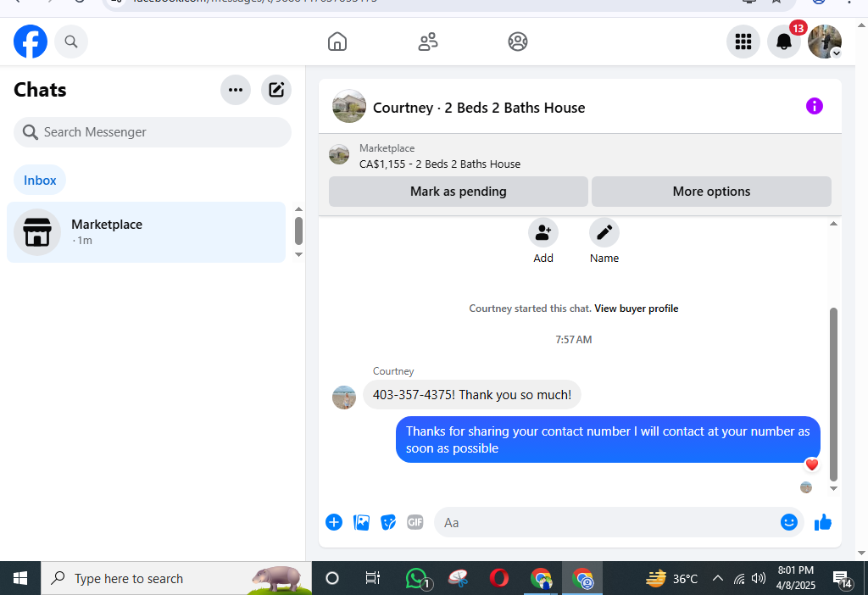The width and height of the screenshot is (868, 595).
Task: Click the Marketplace storefront icon
Action: tap(37, 232)
